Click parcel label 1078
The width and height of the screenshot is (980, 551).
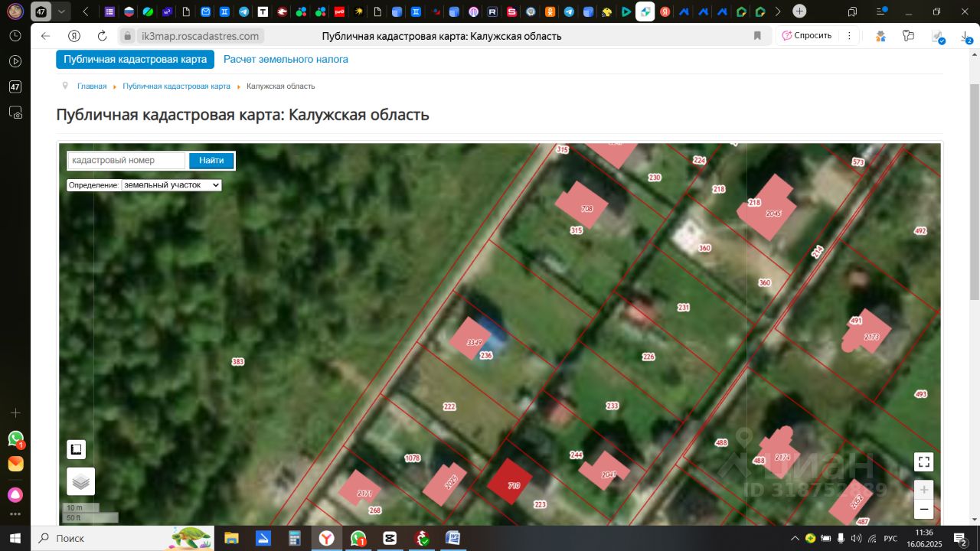(x=413, y=458)
